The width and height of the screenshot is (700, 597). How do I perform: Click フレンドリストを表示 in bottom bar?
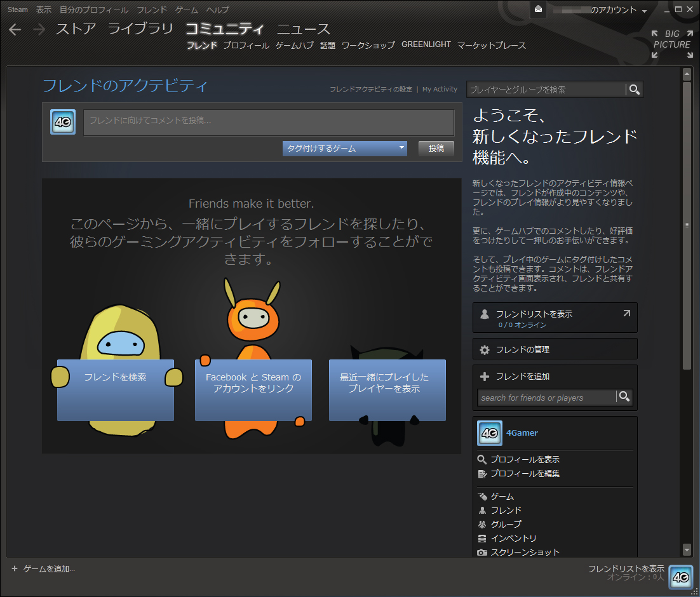click(x=626, y=568)
